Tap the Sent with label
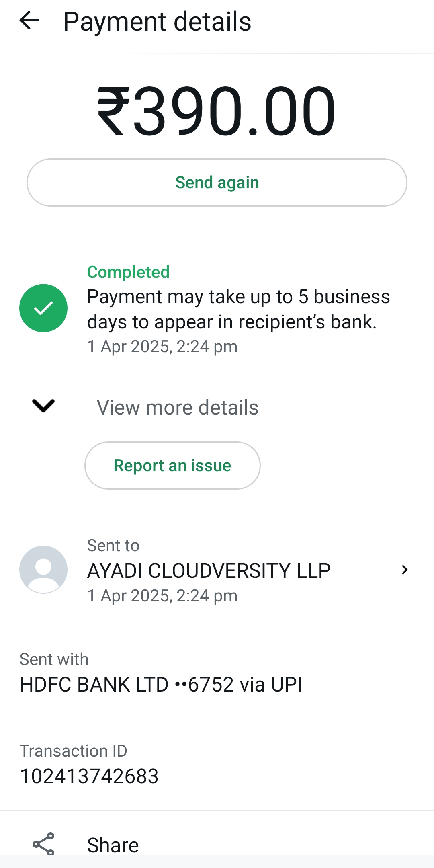 click(x=54, y=659)
